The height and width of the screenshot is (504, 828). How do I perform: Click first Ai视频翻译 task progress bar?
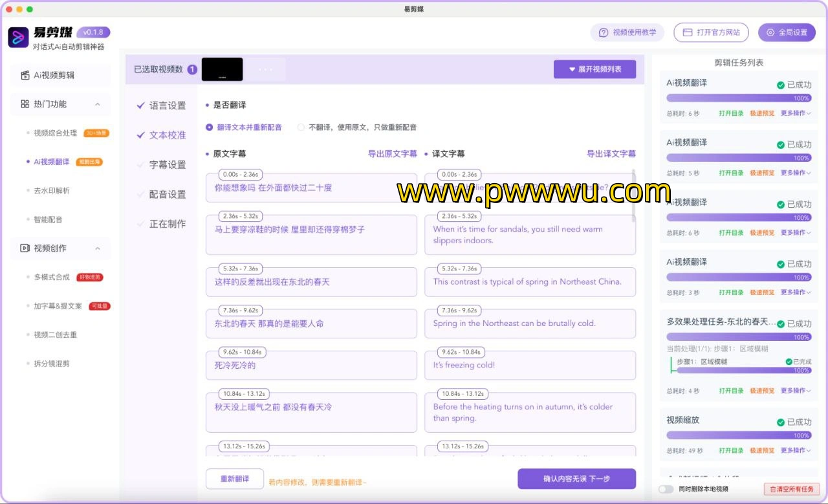point(739,98)
